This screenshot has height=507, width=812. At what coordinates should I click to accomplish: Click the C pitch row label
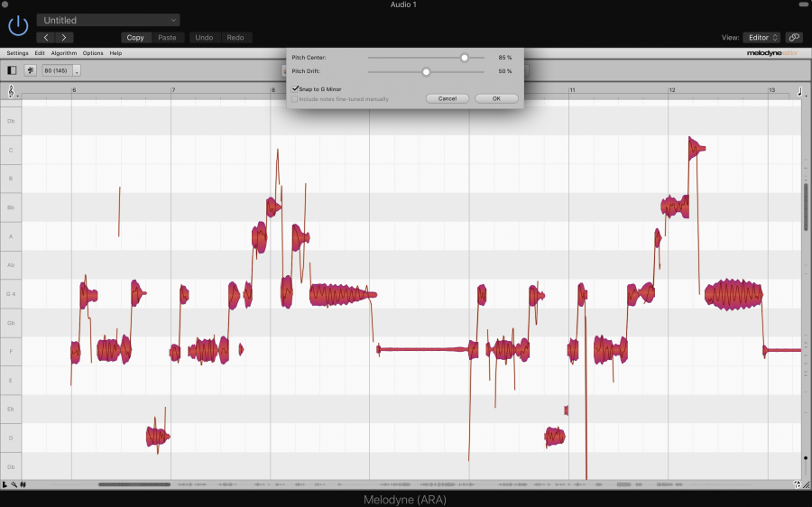[x=11, y=150]
